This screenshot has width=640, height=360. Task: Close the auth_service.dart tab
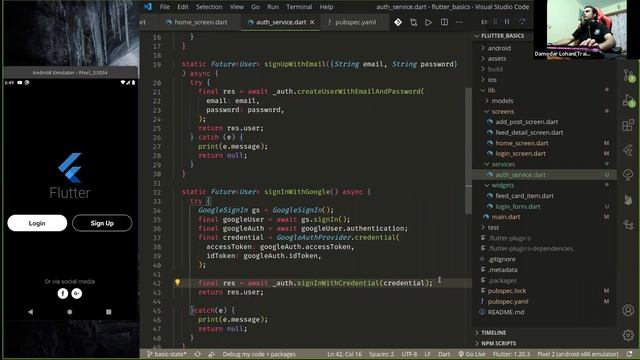(312, 22)
